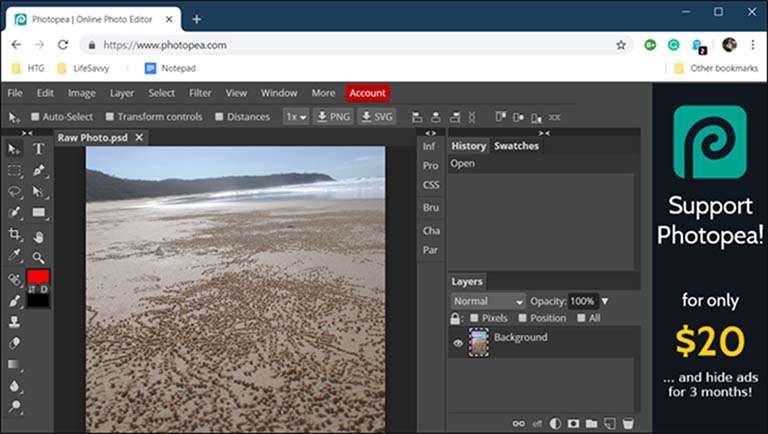768x434 pixels.
Task: Hide the Background layer with eye icon
Action: coord(458,343)
